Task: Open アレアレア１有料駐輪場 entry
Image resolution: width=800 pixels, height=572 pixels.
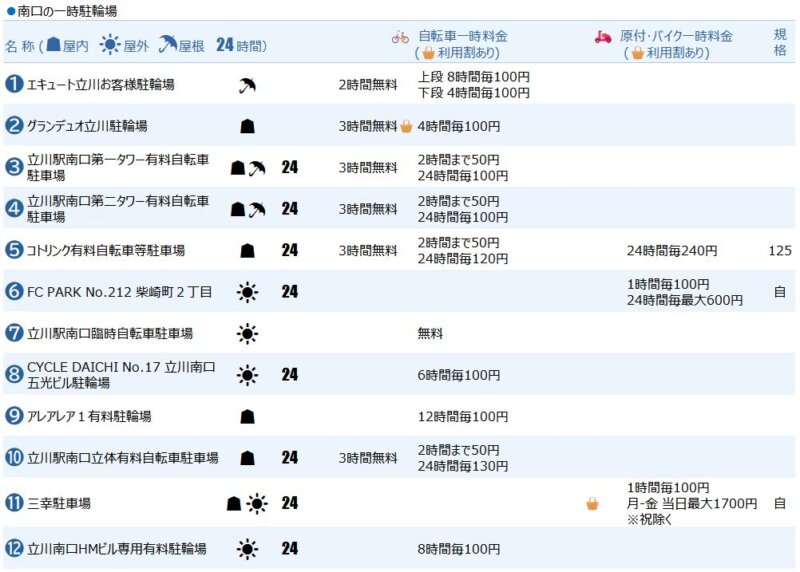Action: click(89, 416)
